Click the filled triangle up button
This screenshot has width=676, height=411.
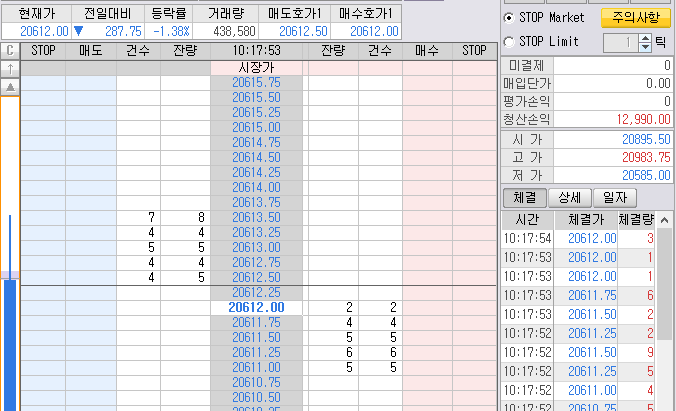tap(10, 87)
